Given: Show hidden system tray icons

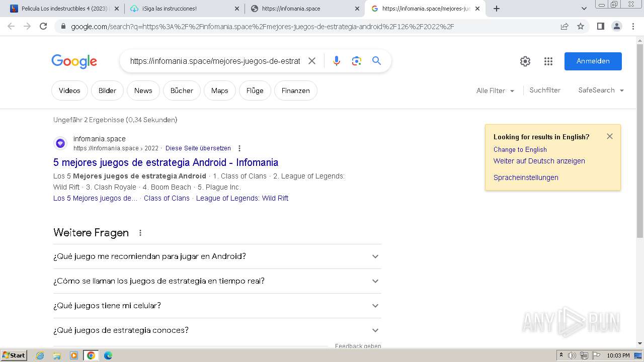Looking at the screenshot, I should [x=561, y=355].
